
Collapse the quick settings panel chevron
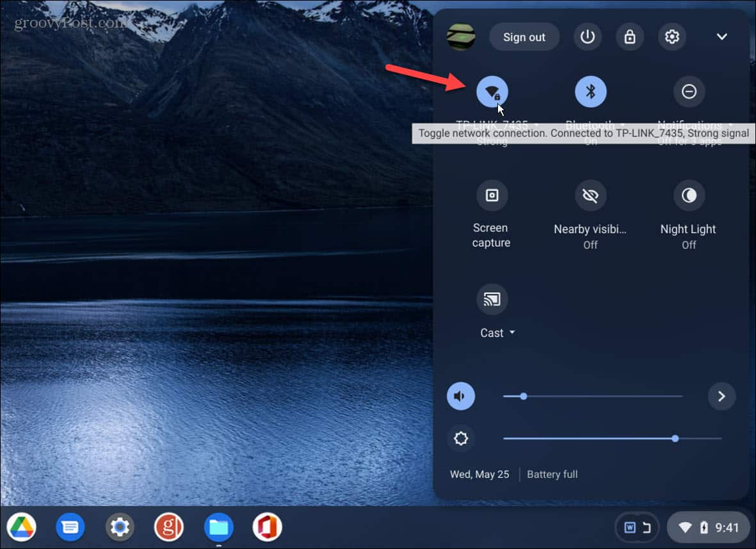tap(721, 37)
